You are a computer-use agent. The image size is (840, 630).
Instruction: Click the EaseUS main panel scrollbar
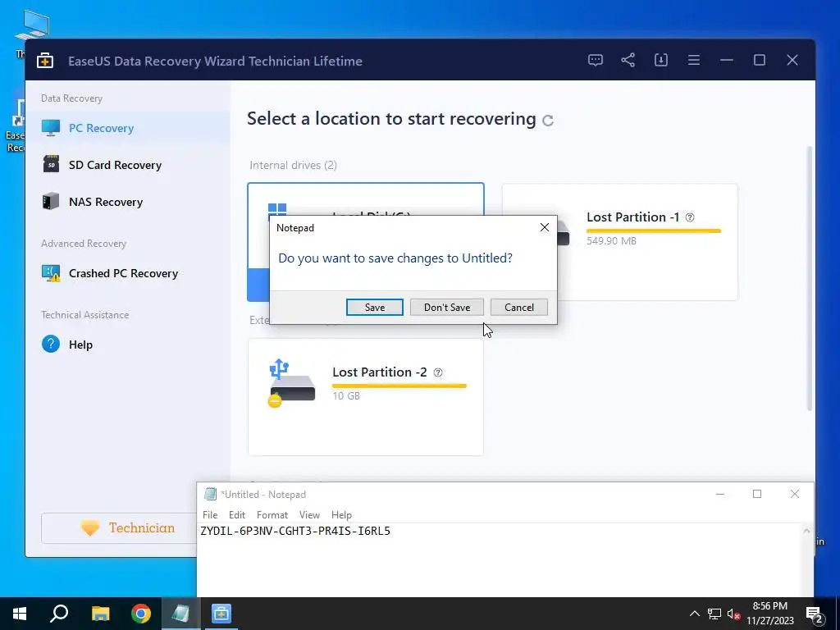tap(810, 279)
